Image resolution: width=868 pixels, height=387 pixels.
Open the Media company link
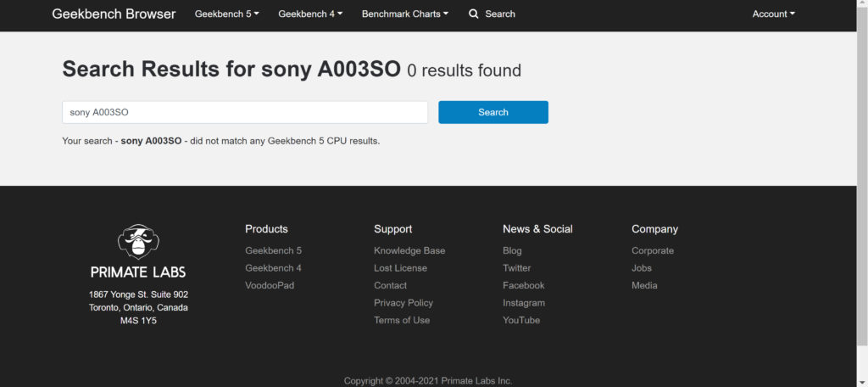click(644, 285)
